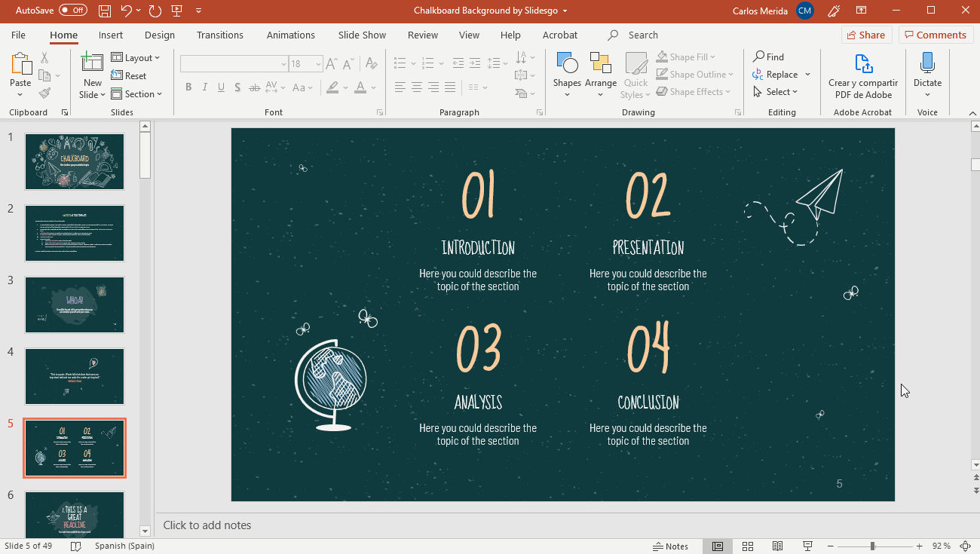This screenshot has height=554, width=980.
Task: Start slideshow from the quick access toolbar
Action: click(177, 11)
